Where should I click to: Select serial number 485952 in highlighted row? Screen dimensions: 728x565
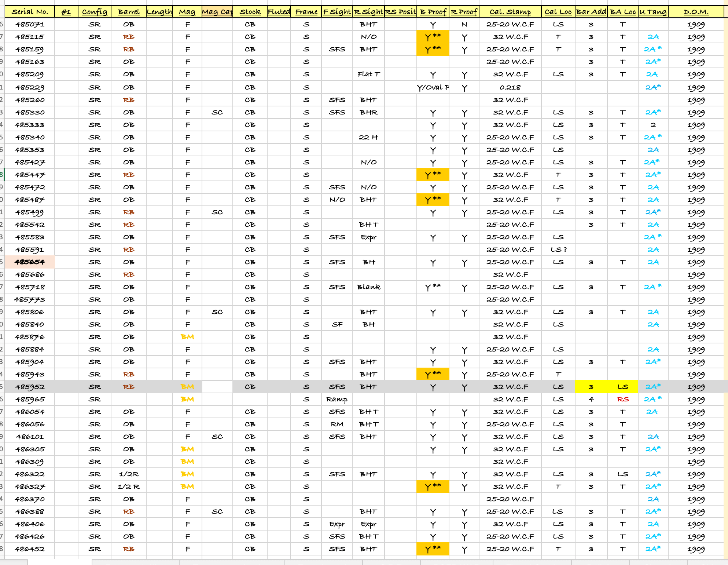coord(30,387)
